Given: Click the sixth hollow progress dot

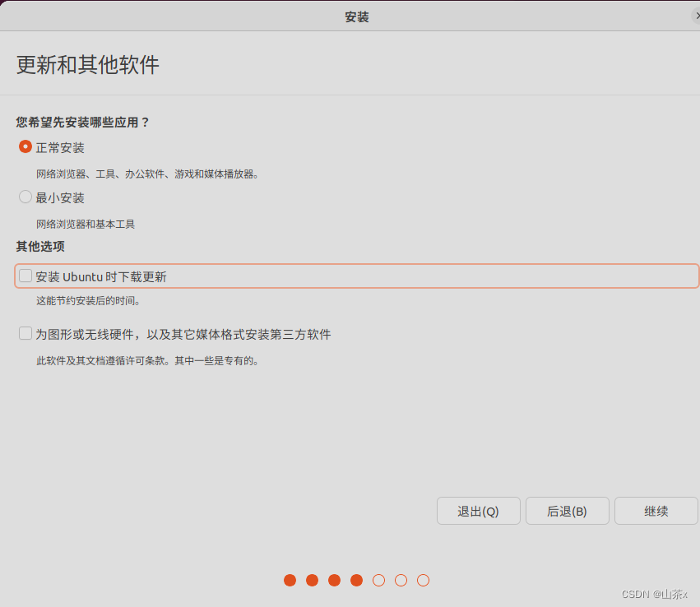Looking at the screenshot, I should [401, 580].
